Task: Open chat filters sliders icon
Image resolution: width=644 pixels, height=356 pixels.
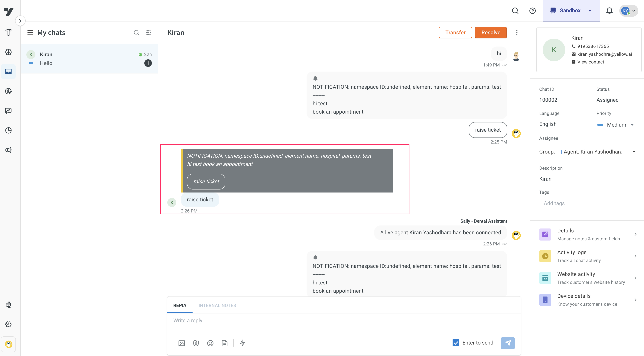Action: 149,33
